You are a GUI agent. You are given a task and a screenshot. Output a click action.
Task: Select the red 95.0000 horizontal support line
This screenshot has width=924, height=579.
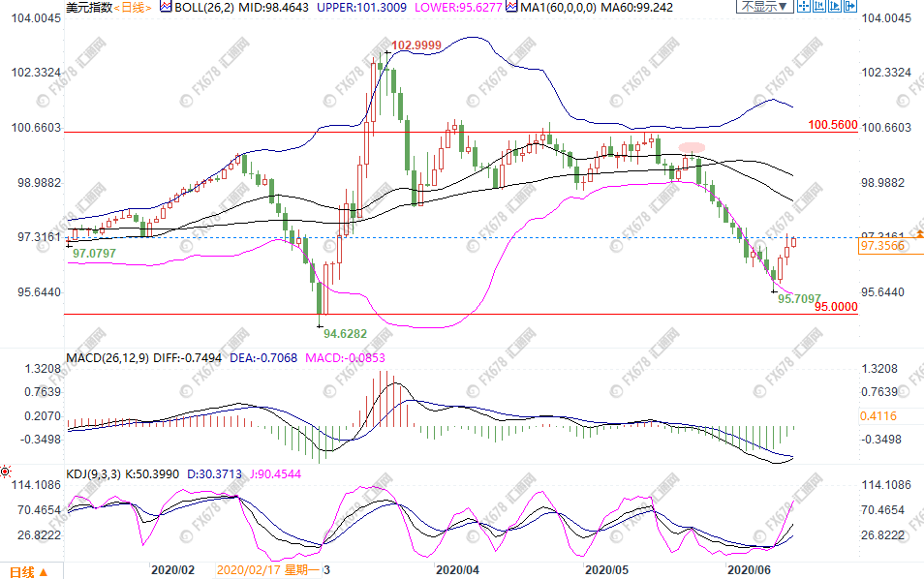[484, 314]
